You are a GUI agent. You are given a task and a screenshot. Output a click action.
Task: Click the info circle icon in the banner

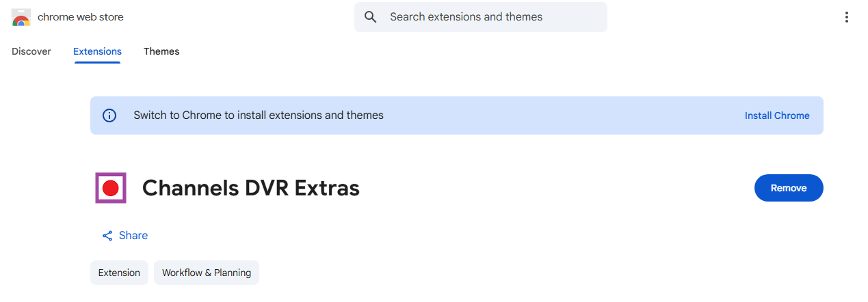(x=109, y=115)
